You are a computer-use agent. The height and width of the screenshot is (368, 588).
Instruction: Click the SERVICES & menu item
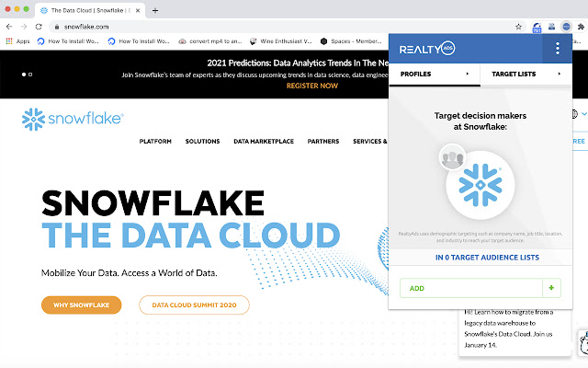(369, 141)
